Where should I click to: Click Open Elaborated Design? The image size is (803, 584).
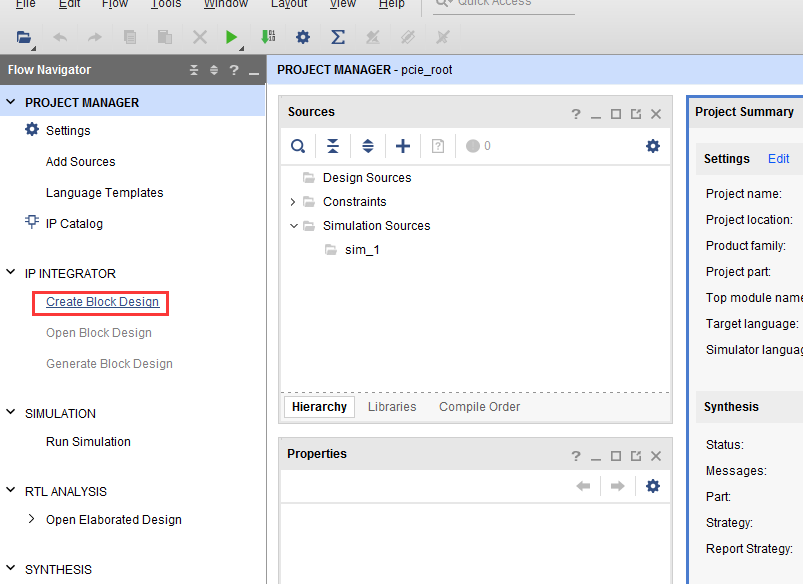[114, 519]
